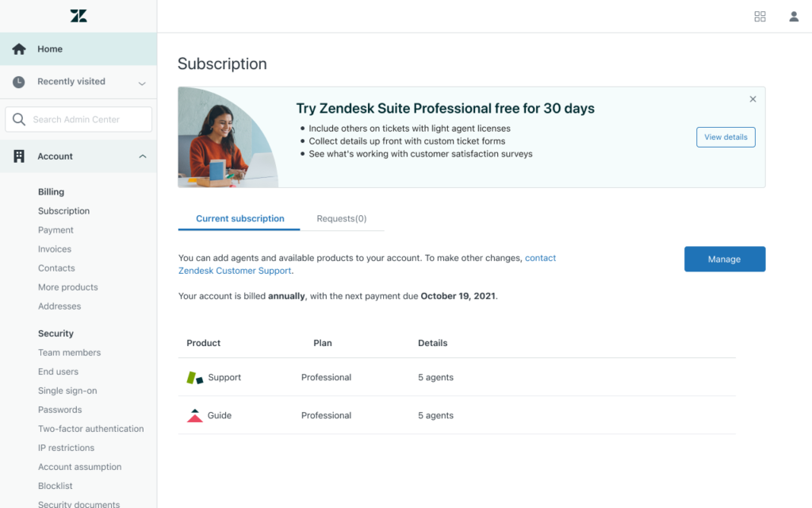
Task: Go to Invoices in the Billing section
Action: pos(55,249)
